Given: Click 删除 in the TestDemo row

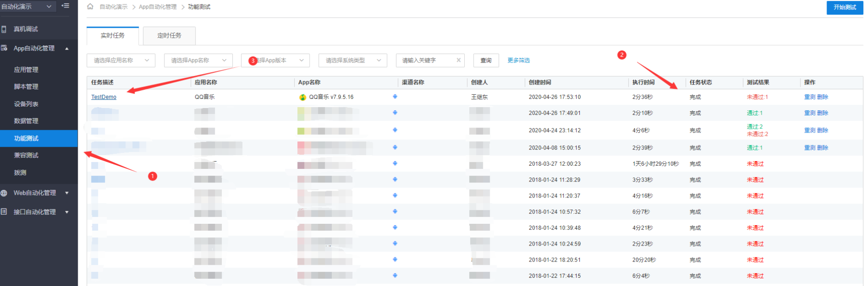Looking at the screenshot, I should click(x=823, y=97).
